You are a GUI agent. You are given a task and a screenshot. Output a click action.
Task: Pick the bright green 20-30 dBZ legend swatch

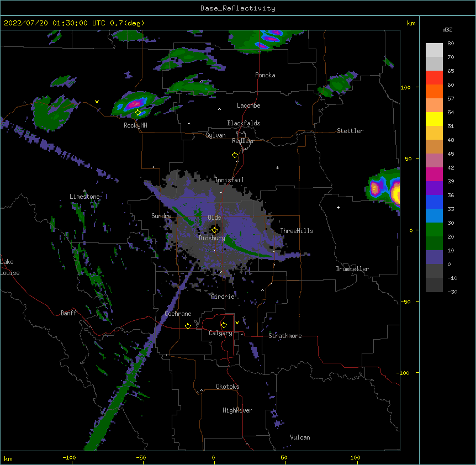[x=434, y=230]
